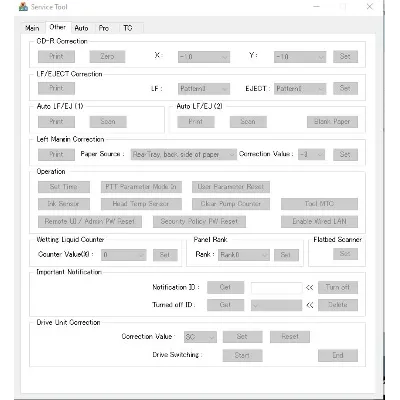This screenshot has height=400, width=400.
Task: Click Print in CD-R Correction
Action: pos(56,56)
